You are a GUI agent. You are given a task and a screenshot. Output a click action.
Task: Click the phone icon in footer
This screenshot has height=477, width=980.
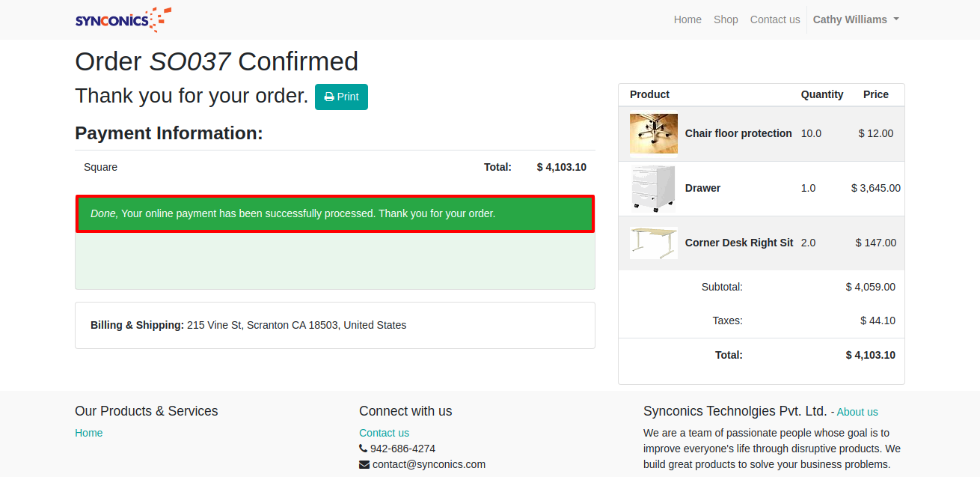pos(364,449)
